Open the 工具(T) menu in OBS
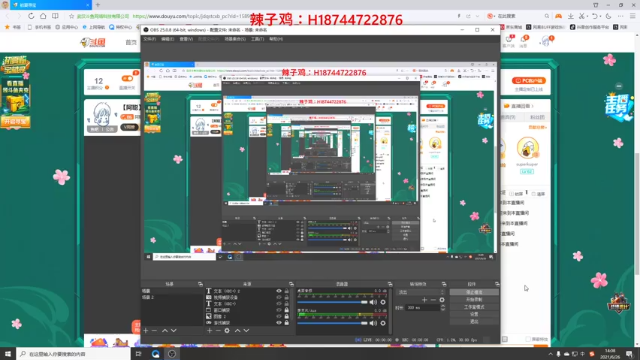Image resolution: width=640 pixels, height=360 pixels. pyautogui.click(x=257, y=39)
